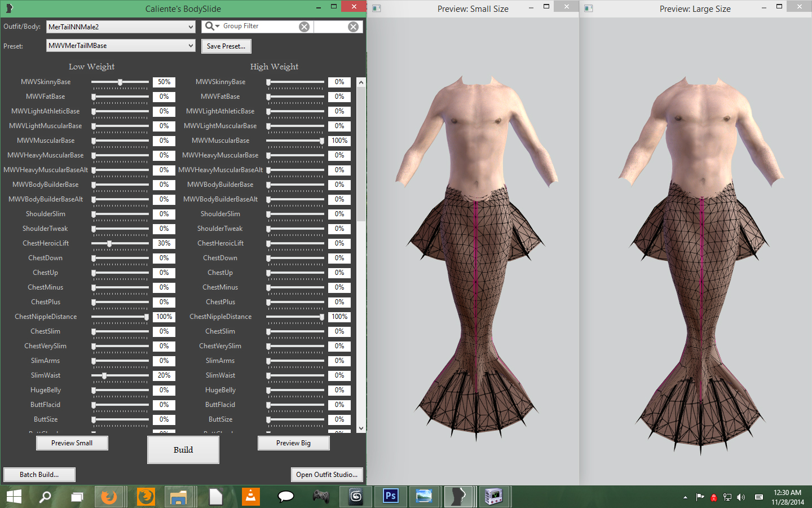The height and width of the screenshot is (508, 812).
Task: Click the High Weight MWVSkinnyBase slider
Action: tap(295, 82)
